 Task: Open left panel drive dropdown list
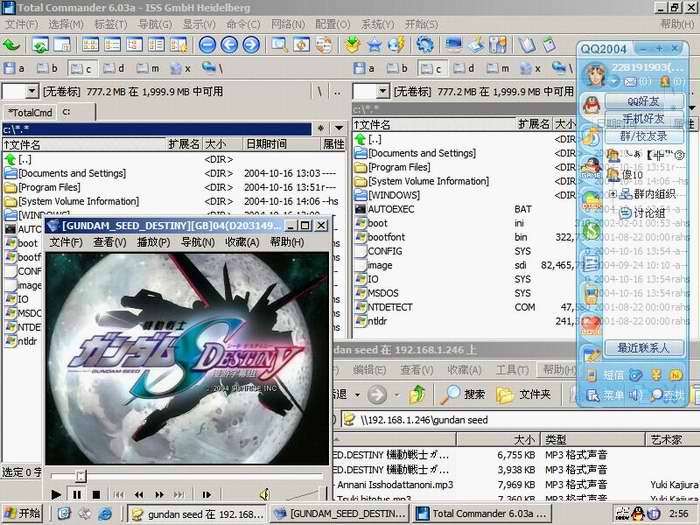point(31,92)
